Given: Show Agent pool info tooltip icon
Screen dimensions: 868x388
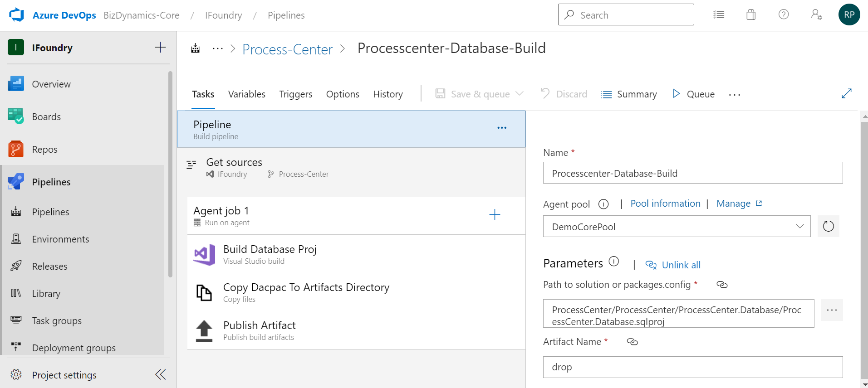Looking at the screenshot, I should point(603,204).
